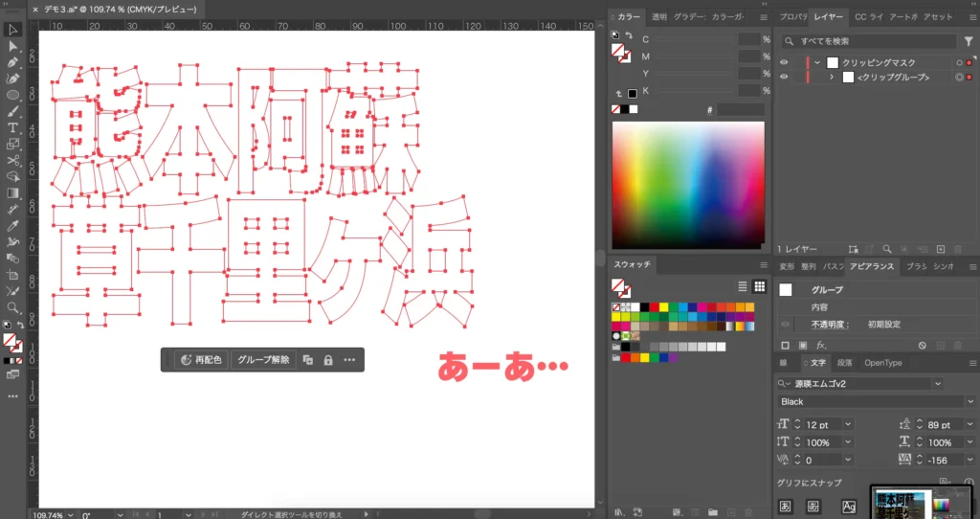Click the 再配色 button
This screenshot has width=980, height=519.
pyautogui.click(x=201, y=360)
